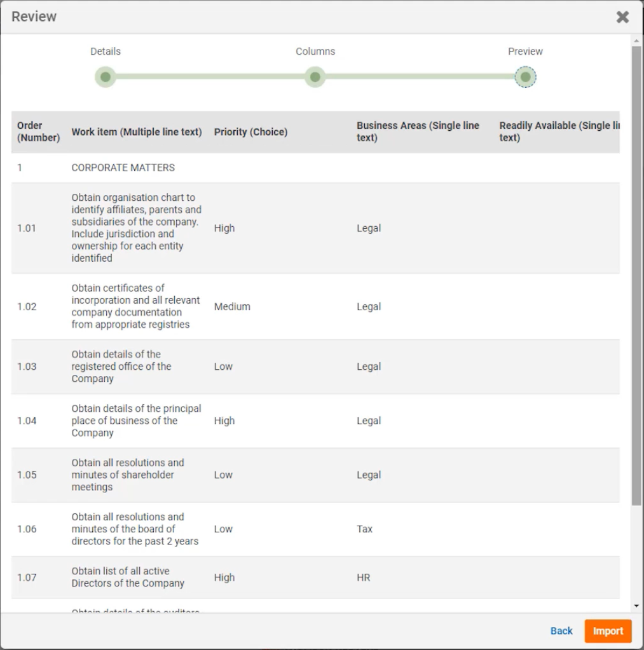The width and height of the screenshot is (644, 650).
Task: Click the Order (Number) column header
Action: pos(38,132)
